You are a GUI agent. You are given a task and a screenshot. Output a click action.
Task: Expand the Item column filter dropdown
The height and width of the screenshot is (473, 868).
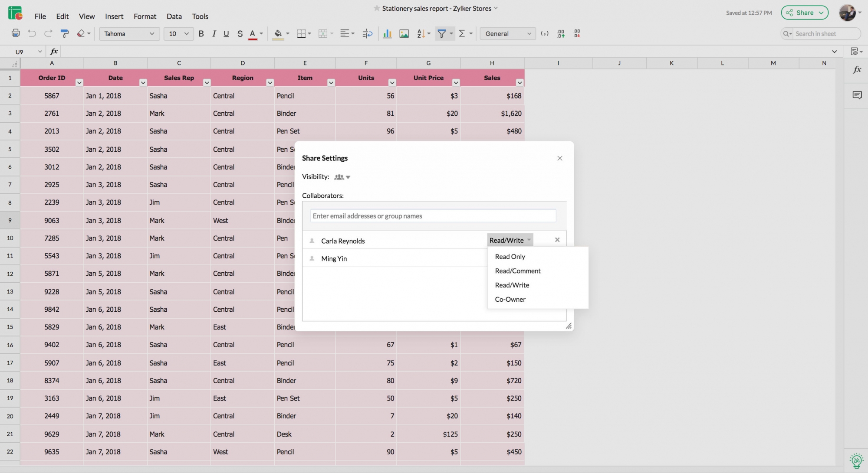(x=330, y=83)
